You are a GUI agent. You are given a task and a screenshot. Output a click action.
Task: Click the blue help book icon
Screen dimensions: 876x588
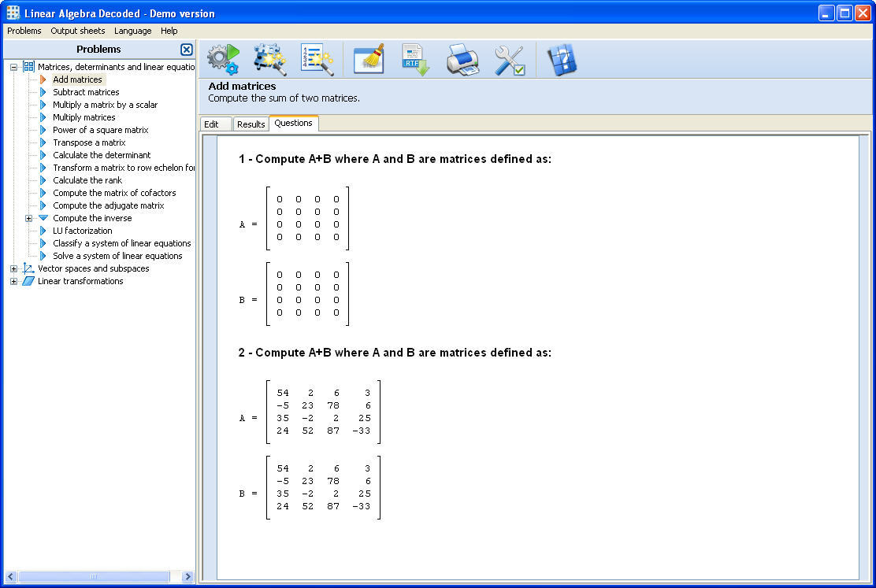(562, 59)
